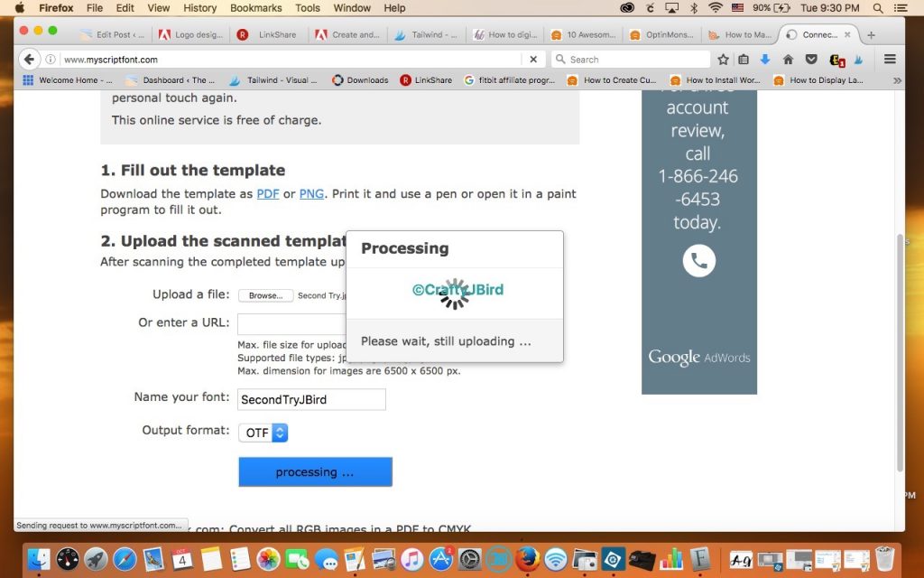Click the SecondTryJBird font name field
The image size is (924, 578).
[x=311, y=398]
